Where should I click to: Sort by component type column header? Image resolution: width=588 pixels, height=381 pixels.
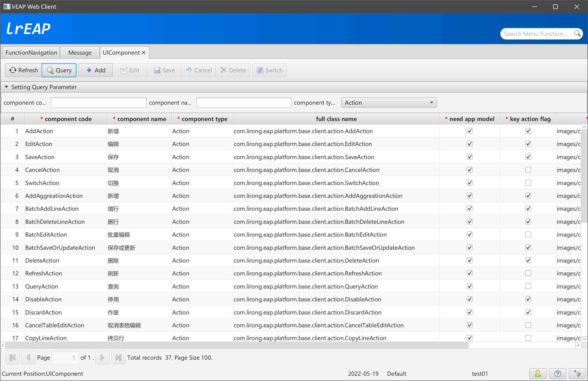point(202,119)
